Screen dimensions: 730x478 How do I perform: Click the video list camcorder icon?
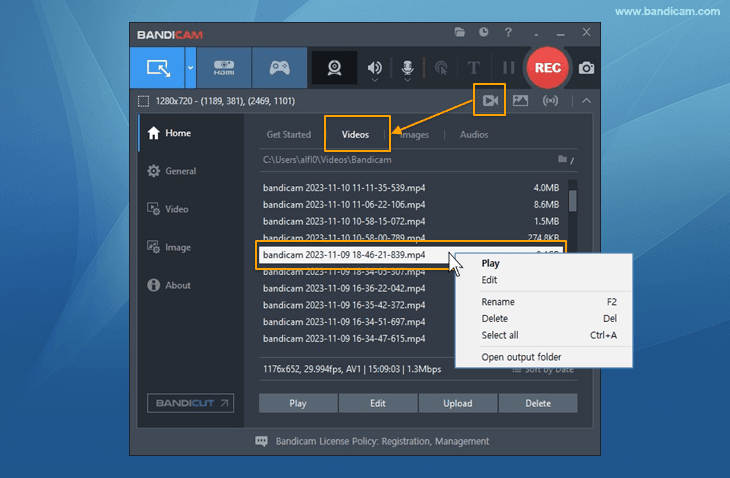tap(490, 100)
